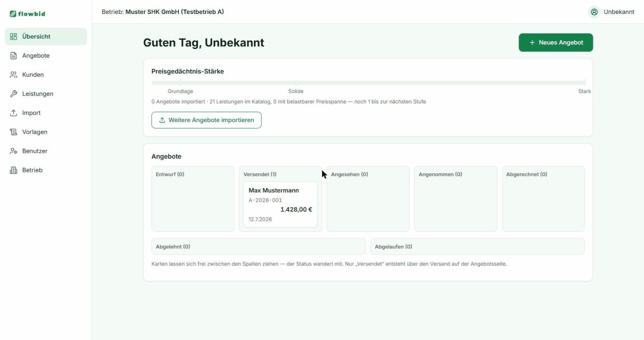Click the plus icon in Neues Angebot
This screenshot has width=644, height=340.
[532, 43]
